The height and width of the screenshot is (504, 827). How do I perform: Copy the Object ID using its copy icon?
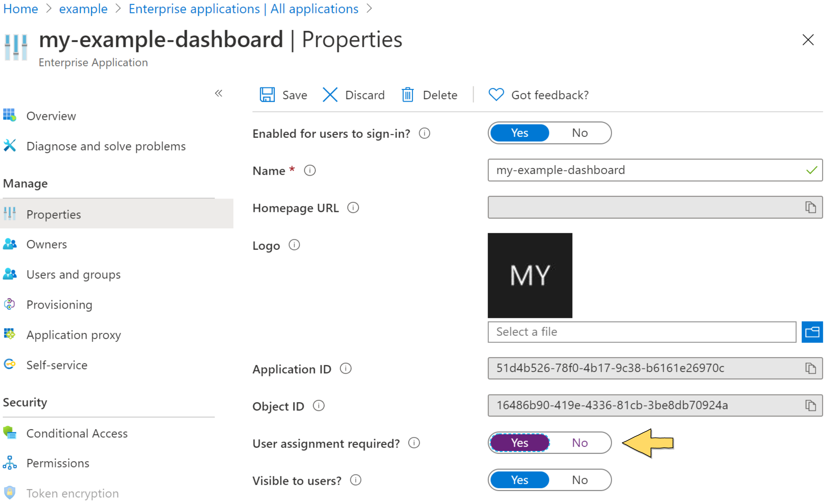pos(811,405)
